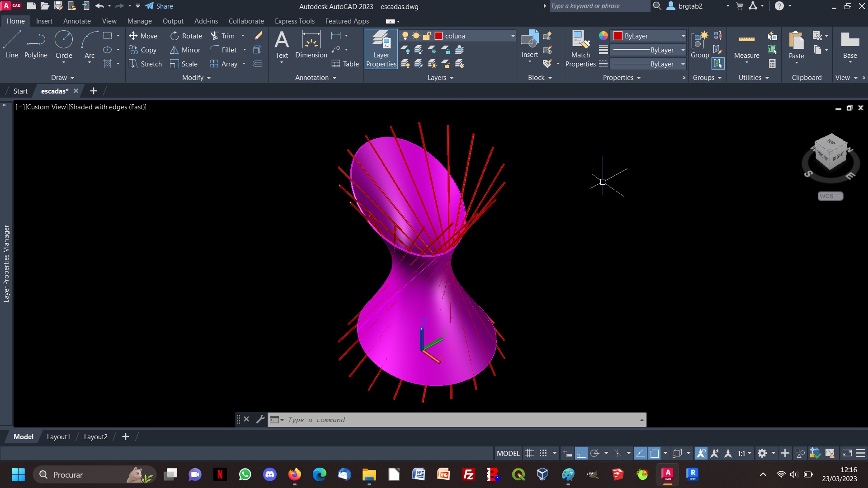This screenshot has height=488, width=868.
Task: Click the Erase tool icon
Action: (x=258, y=36)
